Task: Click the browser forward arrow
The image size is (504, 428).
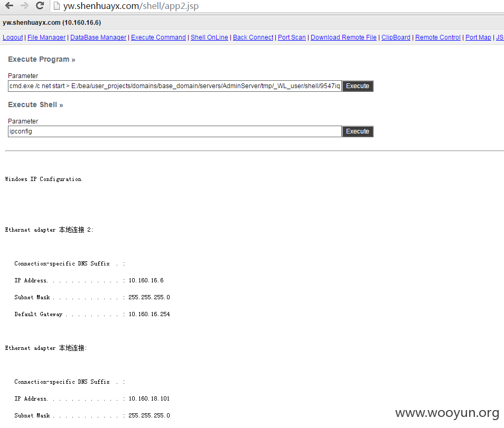Action: [24, 5]
